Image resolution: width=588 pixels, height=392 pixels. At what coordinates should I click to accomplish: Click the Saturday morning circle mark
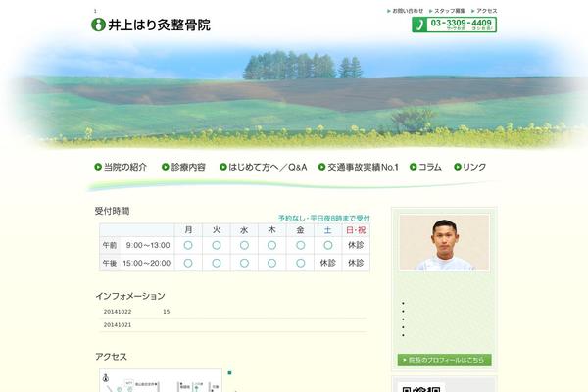327,245
